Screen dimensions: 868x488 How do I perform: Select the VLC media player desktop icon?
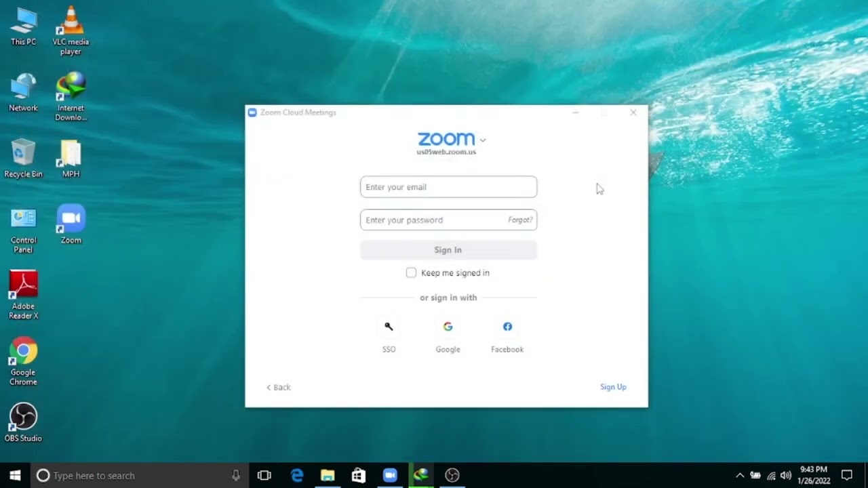[x=71, y=30]
